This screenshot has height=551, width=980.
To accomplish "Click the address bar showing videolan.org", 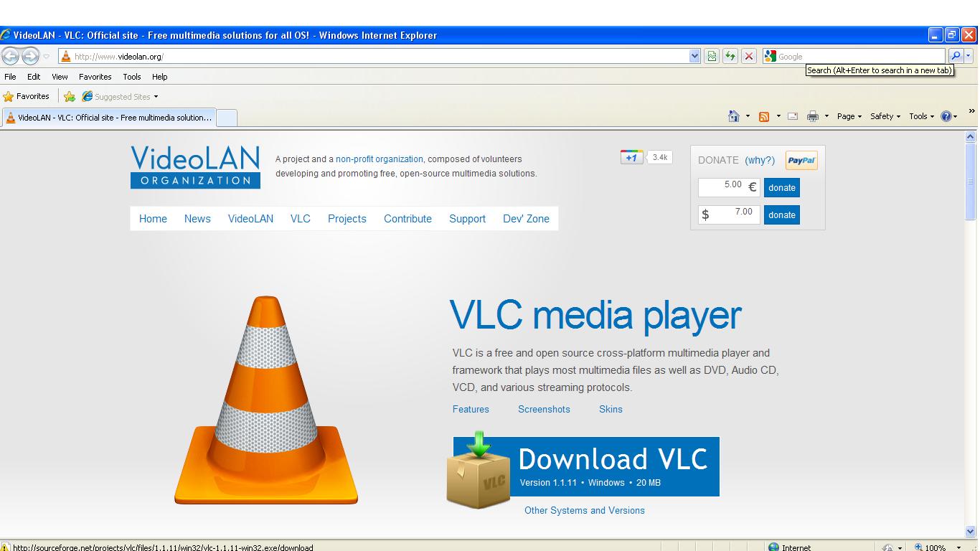I will point(373,56).
